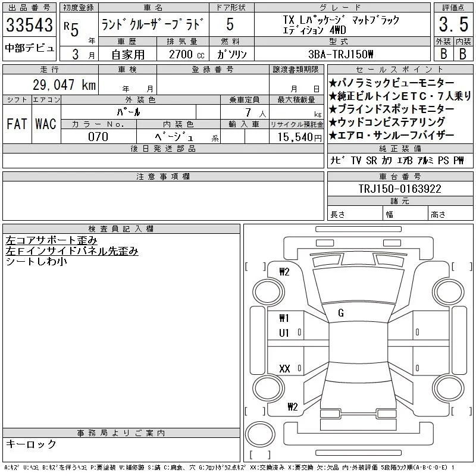The width and height of the screenshot is (476, 476).
Task: Click chassis number TRJ150-0163922
Action: (x=400, y=189)
